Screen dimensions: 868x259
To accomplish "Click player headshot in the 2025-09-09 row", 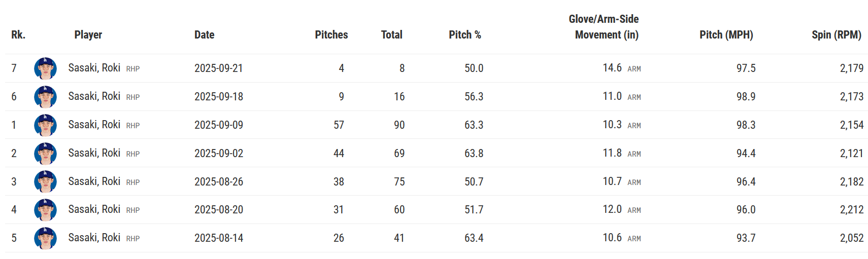I will pos(45,125).
